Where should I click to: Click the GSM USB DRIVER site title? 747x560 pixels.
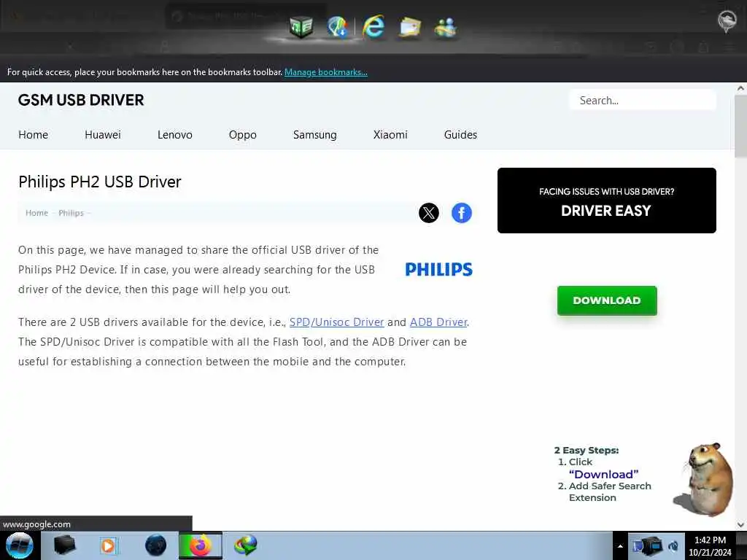pyautogui.click(x=81, y=100)
